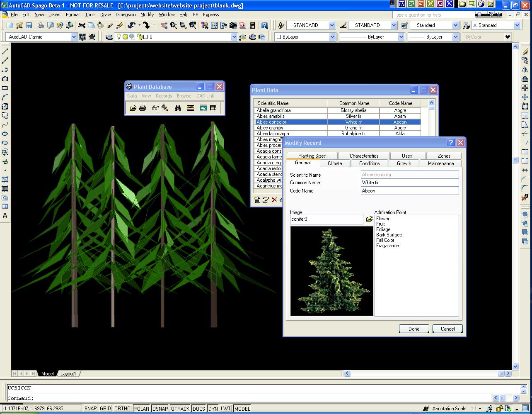This screenshot has height=414, width=532.
Task: Click the Edit record icon in Plant Data
Action: [266, 200]
